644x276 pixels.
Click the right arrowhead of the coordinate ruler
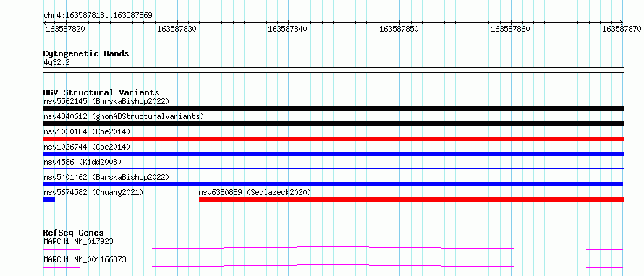(x=622, y=23)
